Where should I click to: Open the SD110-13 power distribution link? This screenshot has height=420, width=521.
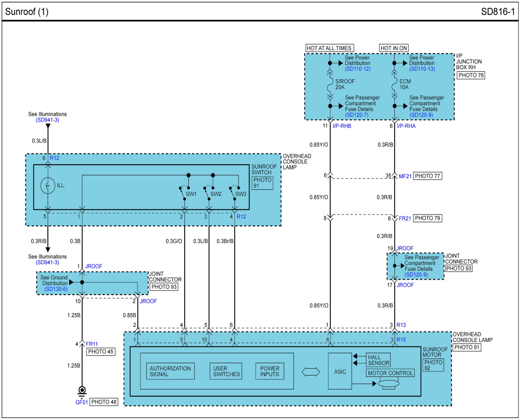(422, 69)
